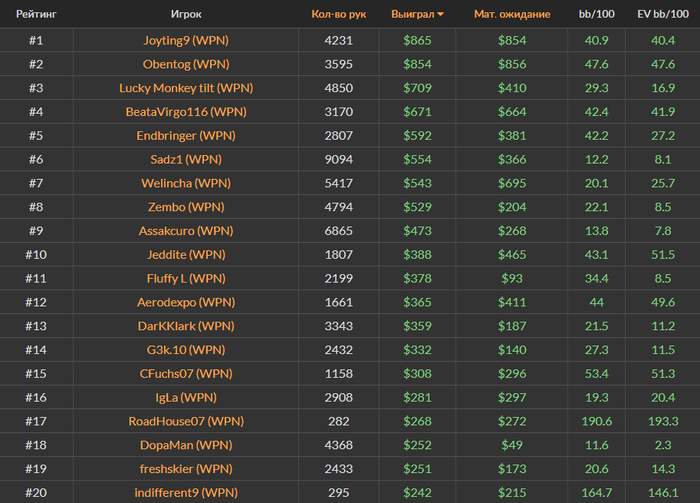Select EV bb/100 value 193.3

663,421
